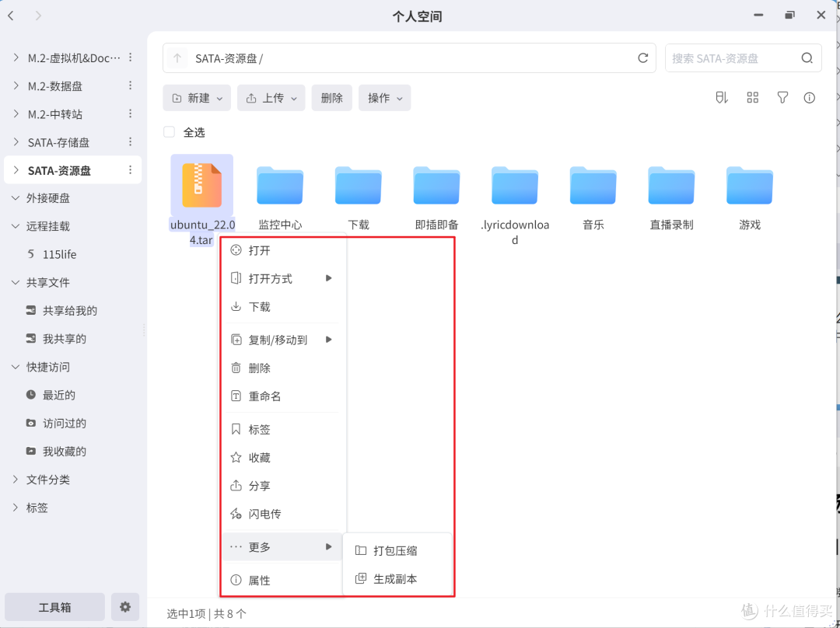Select 打包压缩 in submenu
The image size is (840, 628).
397,550
